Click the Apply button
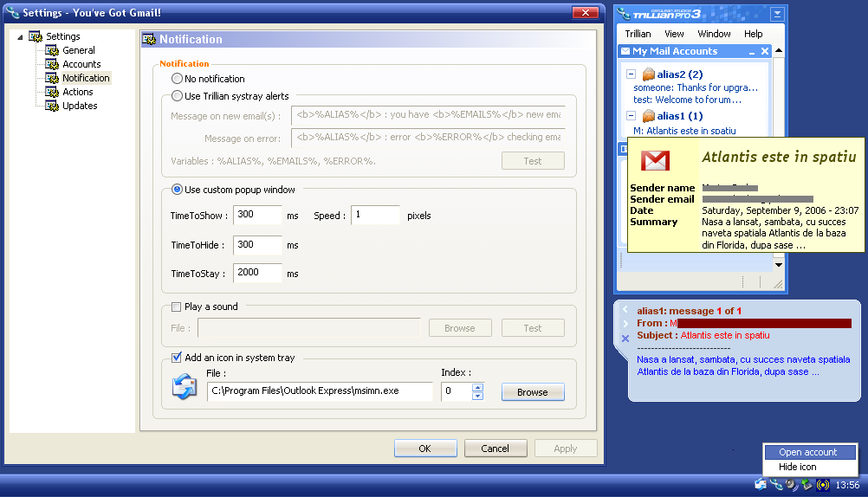 coord(566,449)
